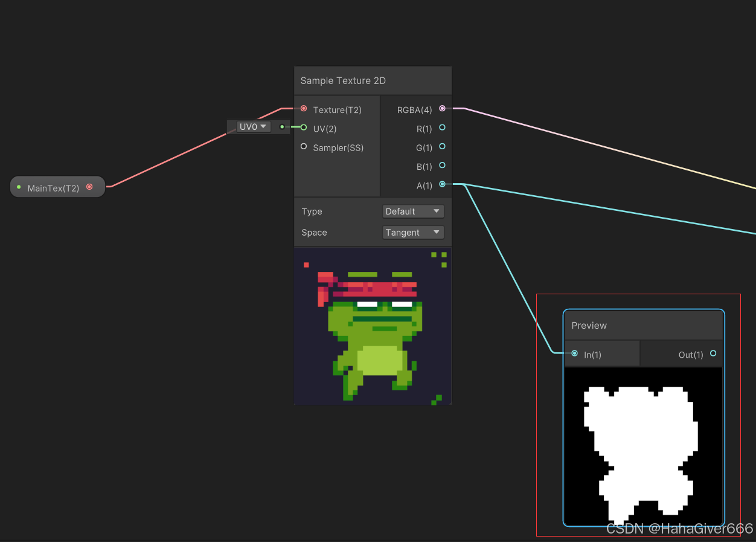Click the frog texture preview image
The height and width of the screenshot is (542, 756).
(373, 326)
